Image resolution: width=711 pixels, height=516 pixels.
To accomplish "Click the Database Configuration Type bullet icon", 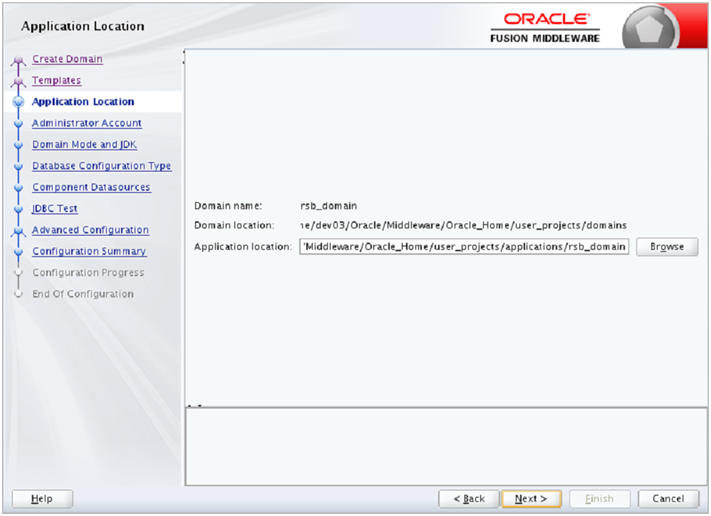I will 18,166.
